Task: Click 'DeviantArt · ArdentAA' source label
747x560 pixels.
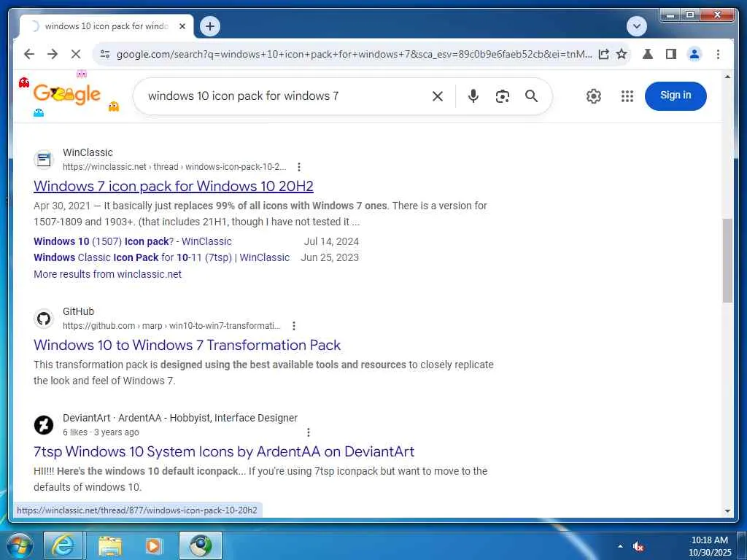Action: click(180, 418)
